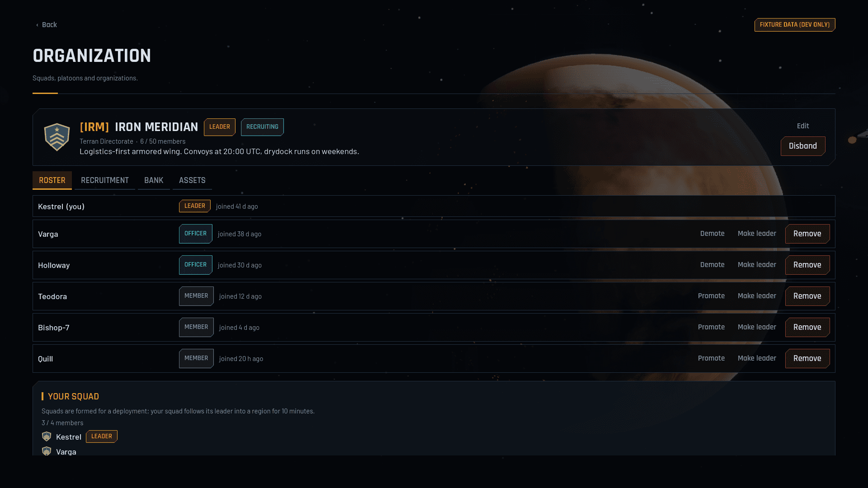Screen dimensions: 868x488
Task: Click the Disband button
Action: [803, 146]
